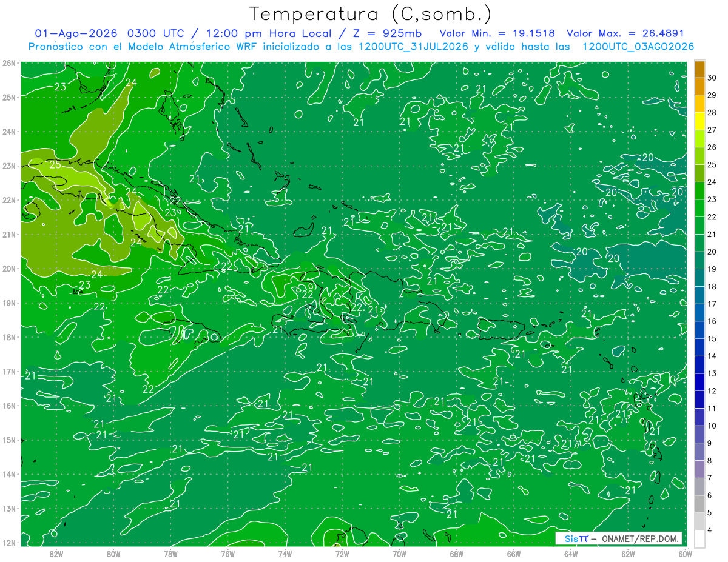
Task: Click the "12N" latitude axis label
Action: [x=9, y=543]
